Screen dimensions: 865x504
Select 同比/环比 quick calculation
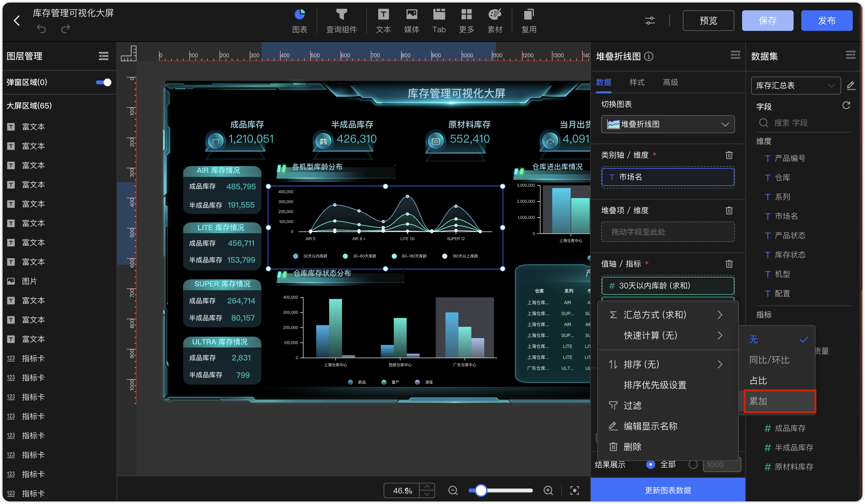(777, 360)
